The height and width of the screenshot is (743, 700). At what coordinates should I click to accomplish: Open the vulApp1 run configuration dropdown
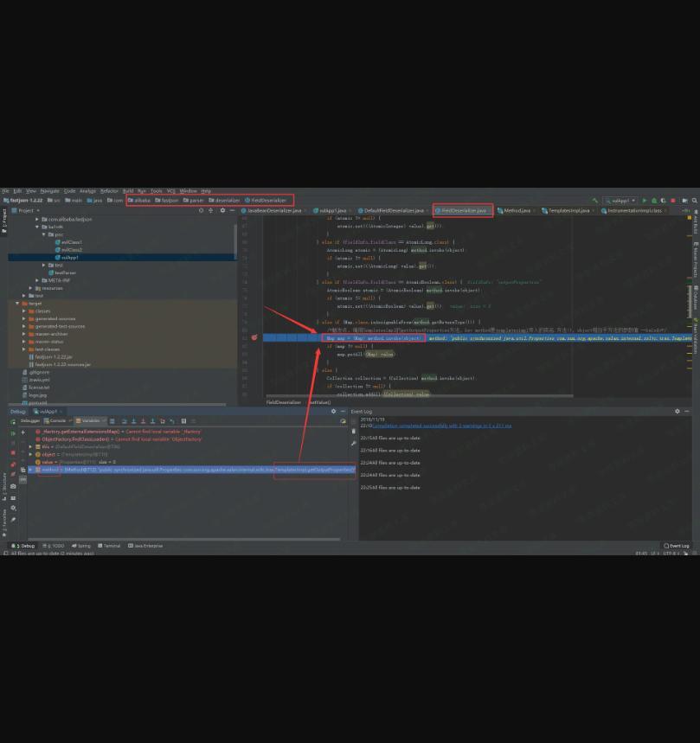pos(620,200)
